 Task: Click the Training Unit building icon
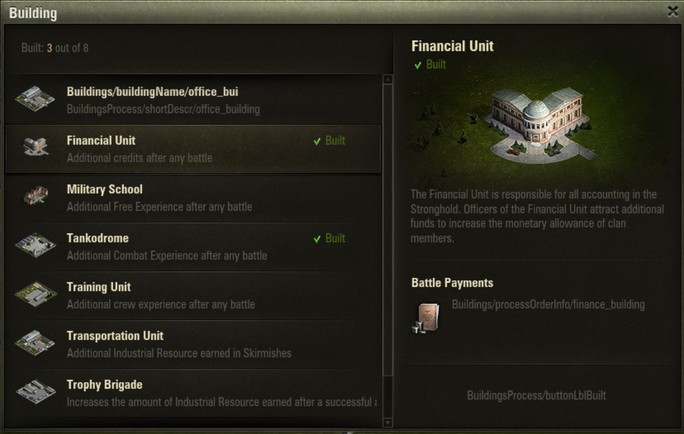(36, 295)
